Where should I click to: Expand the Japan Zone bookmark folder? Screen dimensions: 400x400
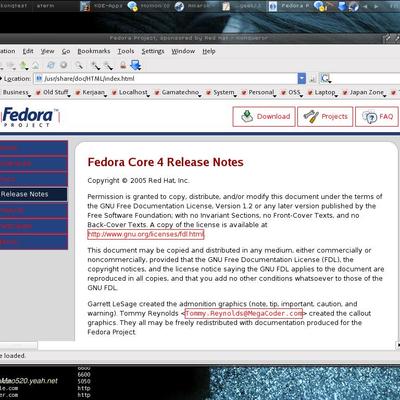point(364,92)
